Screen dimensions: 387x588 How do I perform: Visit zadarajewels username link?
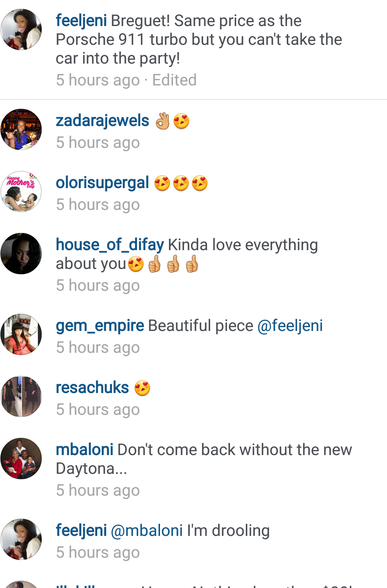102,121
